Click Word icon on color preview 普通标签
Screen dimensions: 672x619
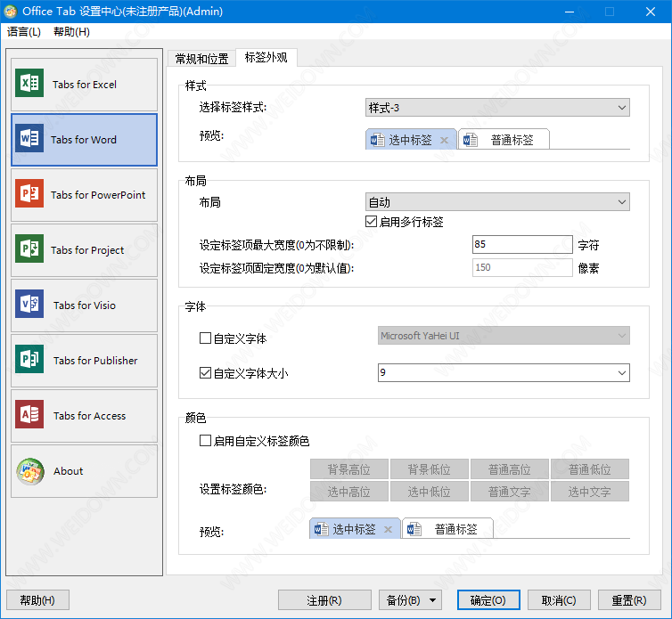click(414, 529)
